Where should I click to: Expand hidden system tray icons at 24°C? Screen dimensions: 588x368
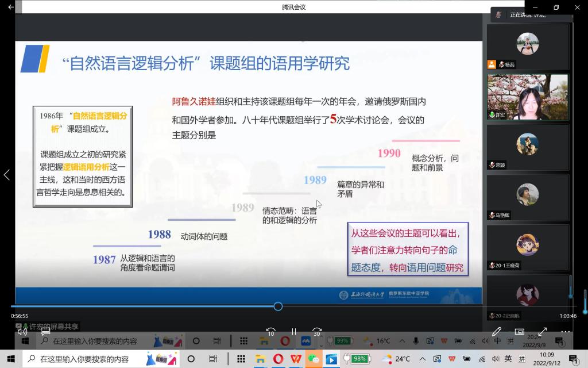coord(423,359)
